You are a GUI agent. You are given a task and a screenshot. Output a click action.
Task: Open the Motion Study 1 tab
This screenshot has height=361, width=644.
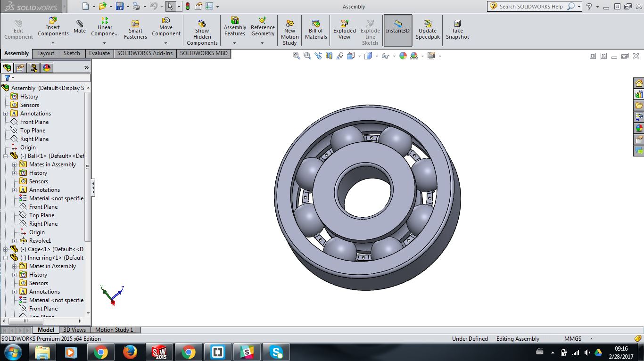point(114,330)
